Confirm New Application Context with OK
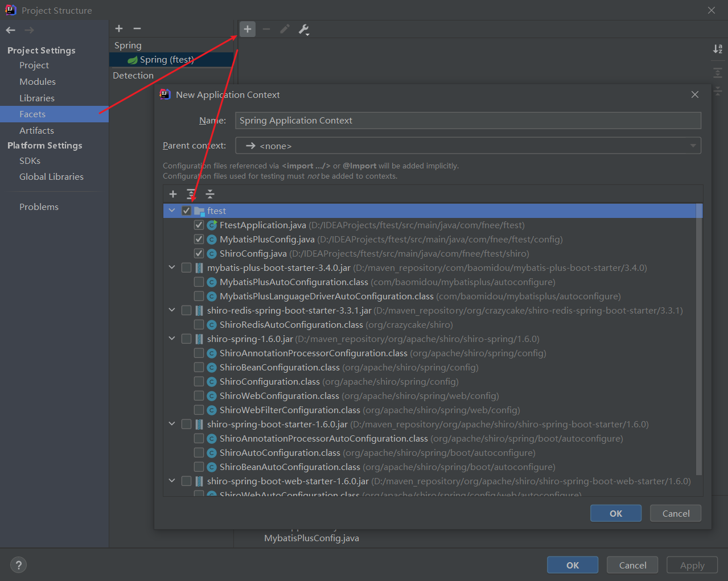 616,513
